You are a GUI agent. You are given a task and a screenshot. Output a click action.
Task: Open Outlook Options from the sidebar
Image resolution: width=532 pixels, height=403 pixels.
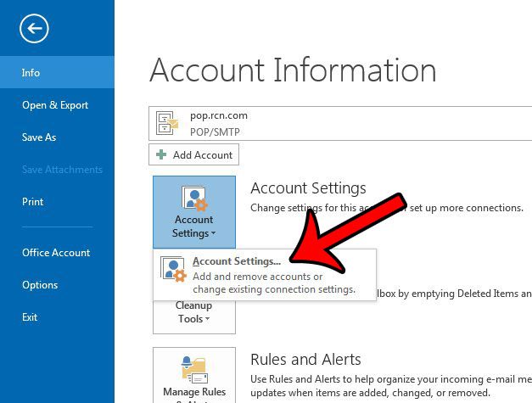pos(40,285)
